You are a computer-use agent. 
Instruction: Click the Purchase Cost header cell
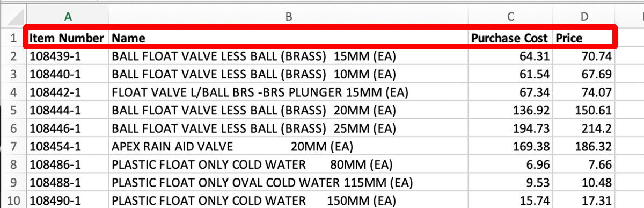coord(510,38)
